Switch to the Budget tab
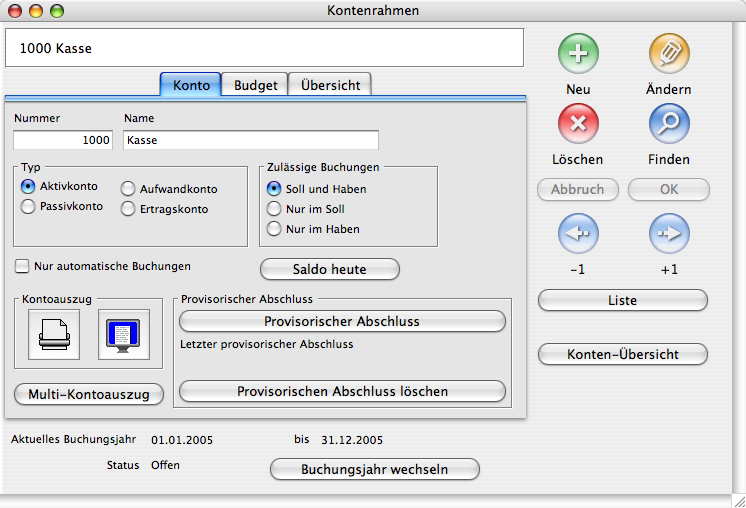746x508 pixels. (x=255, y=85)
